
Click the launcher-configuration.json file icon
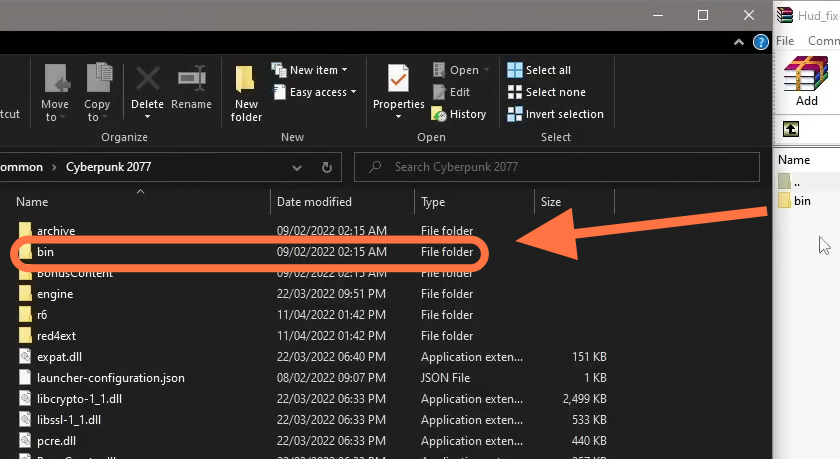click(25, 377)
